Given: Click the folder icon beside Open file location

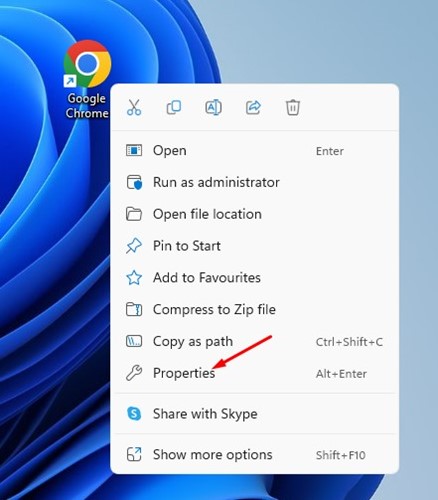Looking at the screenshot, I should [x=134, y=214].
